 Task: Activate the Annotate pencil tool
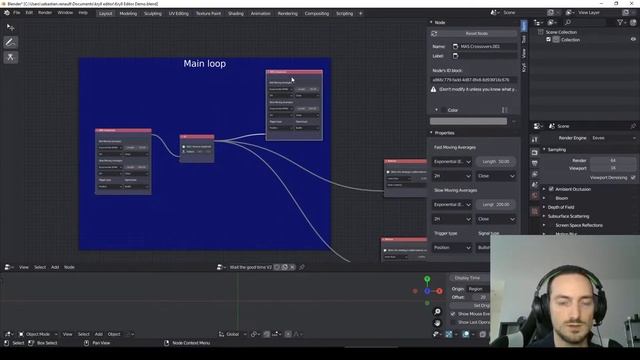(11, 42)
